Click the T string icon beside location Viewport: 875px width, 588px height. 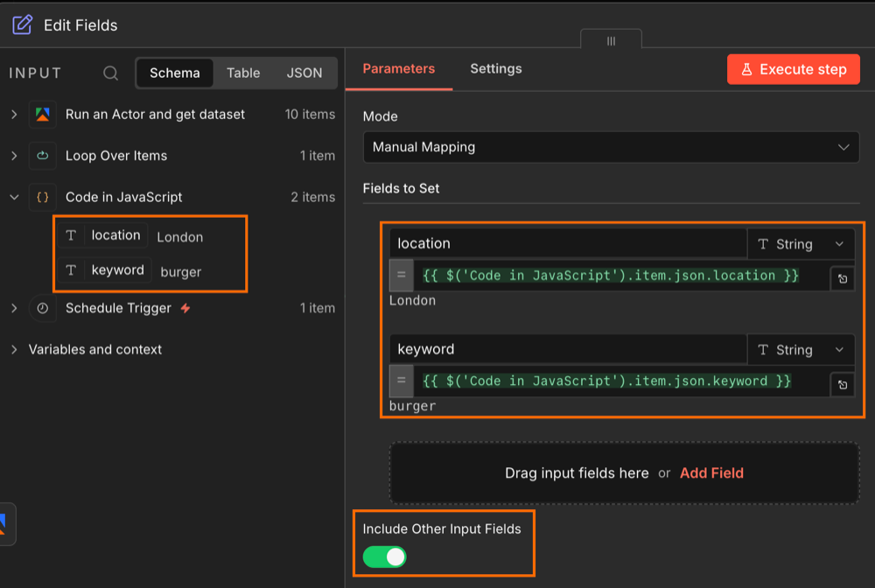pyautogui.click(x=70, y=234)
